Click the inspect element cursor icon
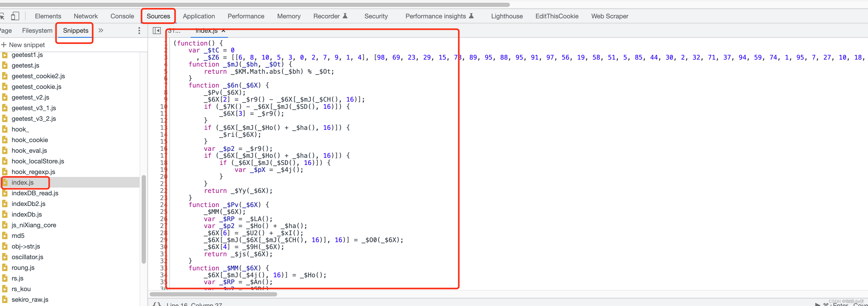The width and height of the screenshot is (868, 306). click(x=2, y=16)
